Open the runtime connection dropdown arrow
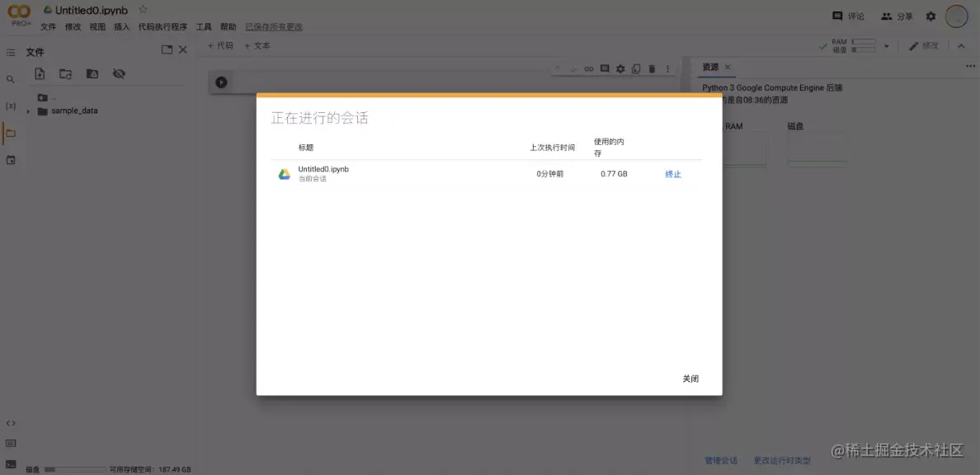 click(886, 46)
